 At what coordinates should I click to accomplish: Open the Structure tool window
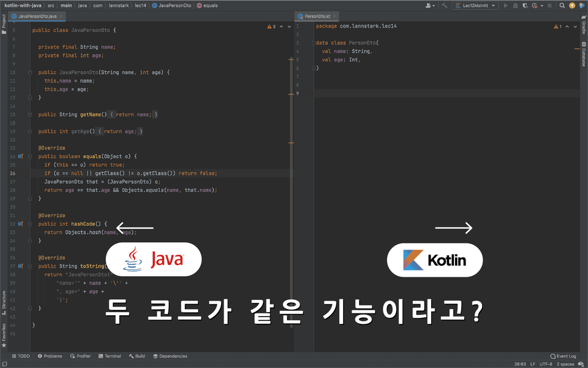[4, 302]
